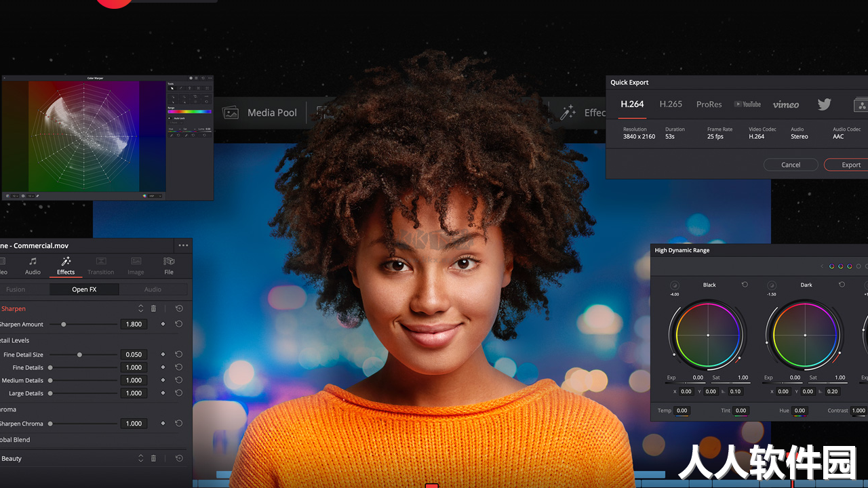Switch to the Audio inspector tab
This screenshot has height=488, width=868.
pos(33,266)
